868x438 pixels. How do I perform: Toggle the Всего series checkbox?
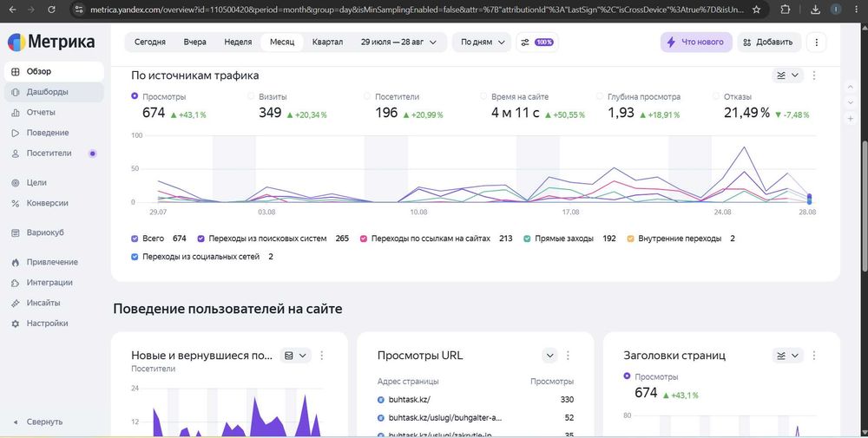click(x=135, y=239)
